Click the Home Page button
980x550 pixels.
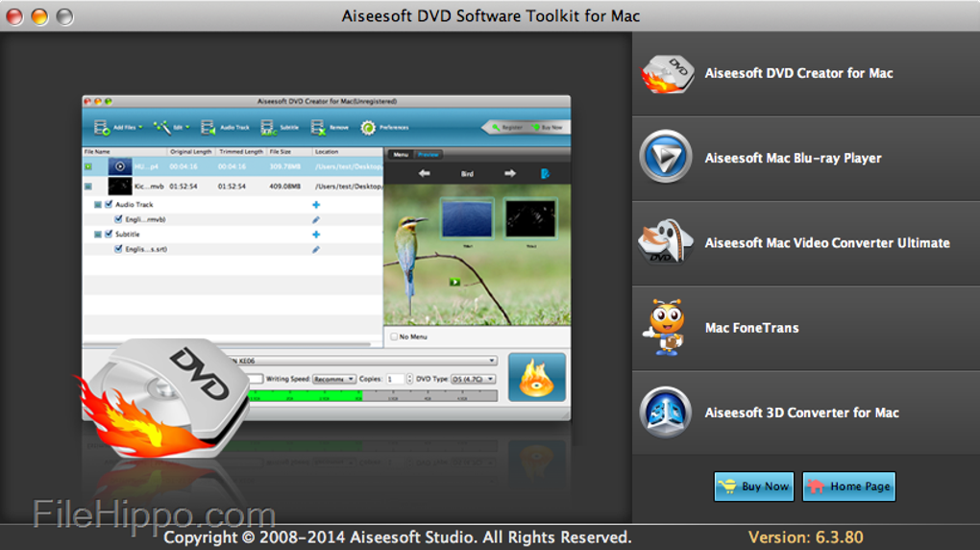coord(848,487)
